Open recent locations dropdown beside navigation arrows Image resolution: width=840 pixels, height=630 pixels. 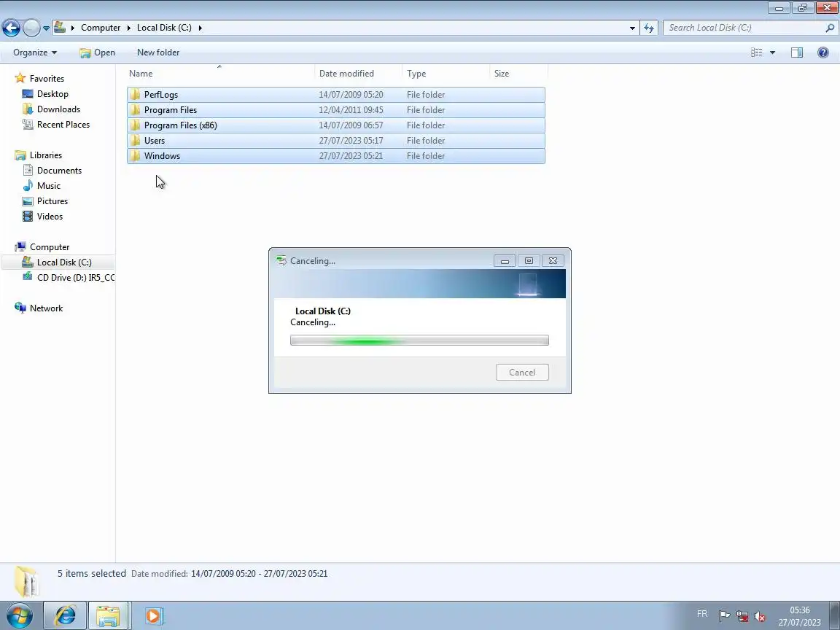[46, 28]
